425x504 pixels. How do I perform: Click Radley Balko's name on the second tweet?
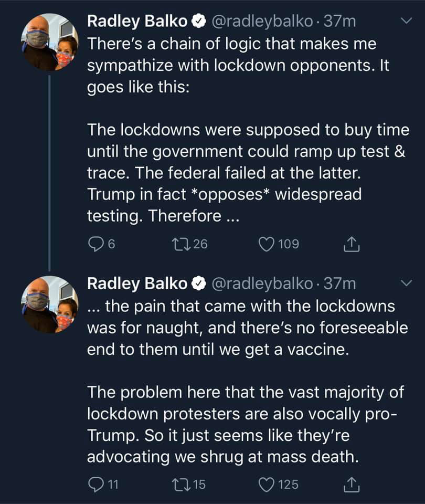pos(136,284)
